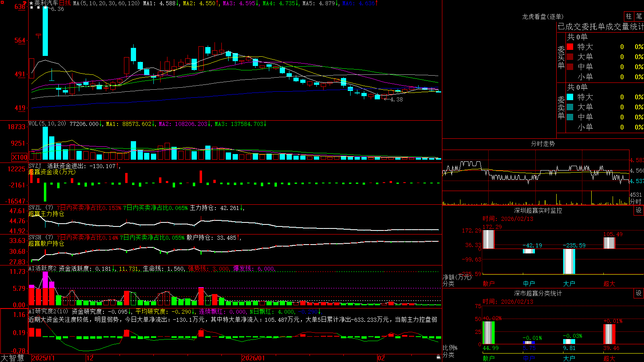Open 设 settings for 深市超赢分类统计
This screenshot has width=644, height=362.
(x=639, y=293)
